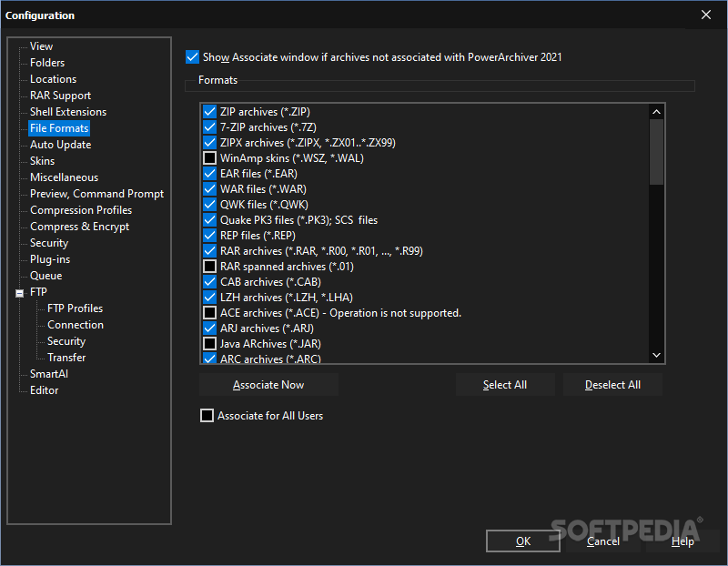Open FTP Profiles settings
This screenshot has width=728, height=566.
[x=75, y=308]
